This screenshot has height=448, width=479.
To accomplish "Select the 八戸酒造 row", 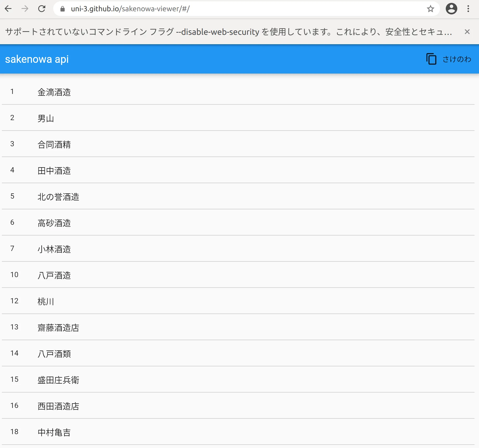I will pyautogui.click(x=238, y=275).
